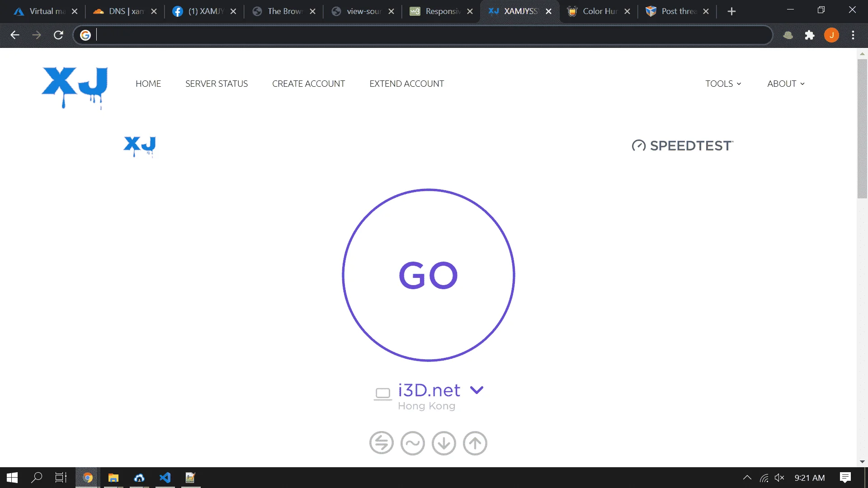Click the SPEEDTEST logo
Viewport: 868px width, 488px height.
682,145
